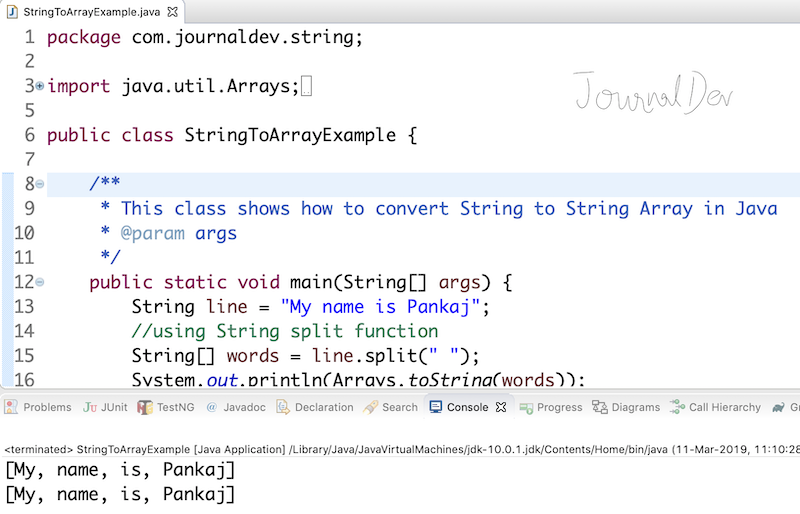Expand folded imports on line 3
Image resolution: width=800 pixels, height=514 pixels.
39,86
